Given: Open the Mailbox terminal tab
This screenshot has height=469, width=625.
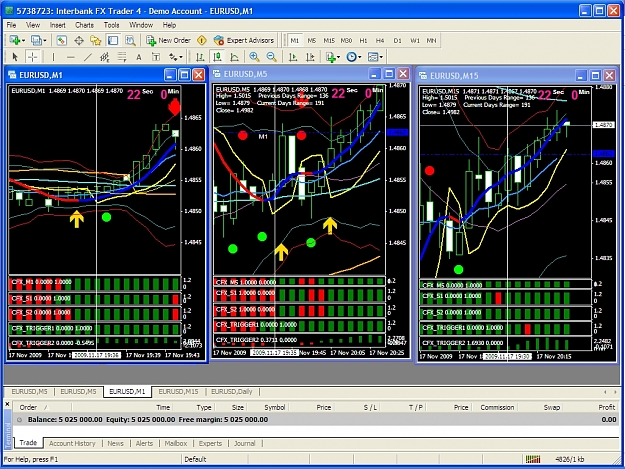Looking at the screenshot, I should (176, 443).
